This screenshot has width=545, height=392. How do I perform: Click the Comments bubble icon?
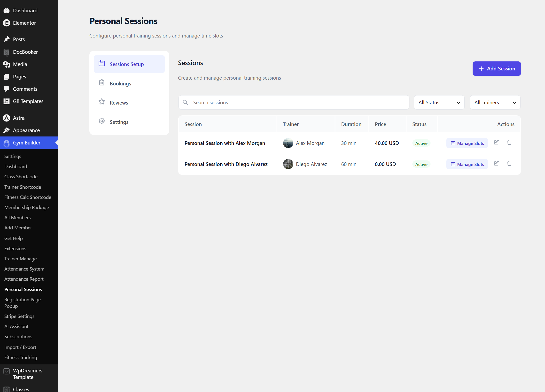point(7,89)
